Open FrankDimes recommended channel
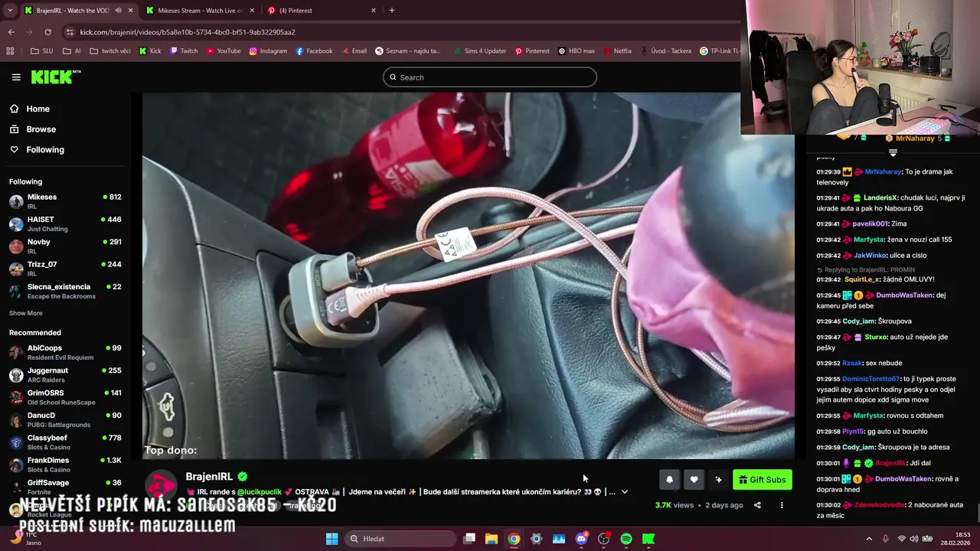980x551 pixels. 65,465
